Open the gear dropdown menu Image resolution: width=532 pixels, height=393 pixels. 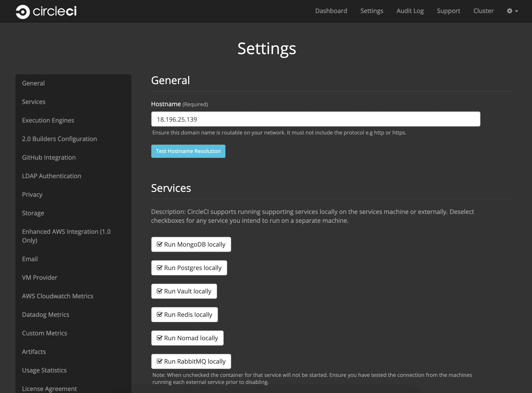point(512,11)
